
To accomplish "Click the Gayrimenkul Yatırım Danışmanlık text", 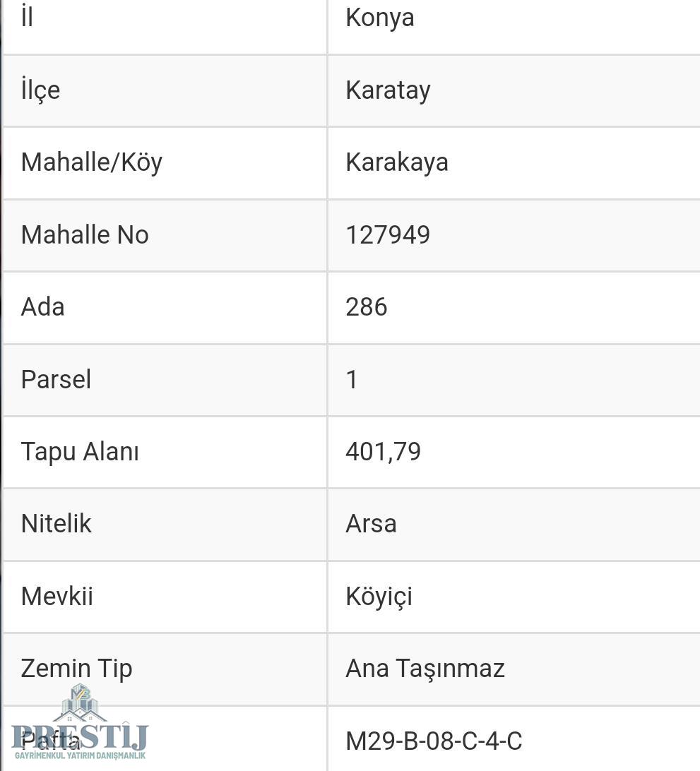I will [x=81, y=755].
